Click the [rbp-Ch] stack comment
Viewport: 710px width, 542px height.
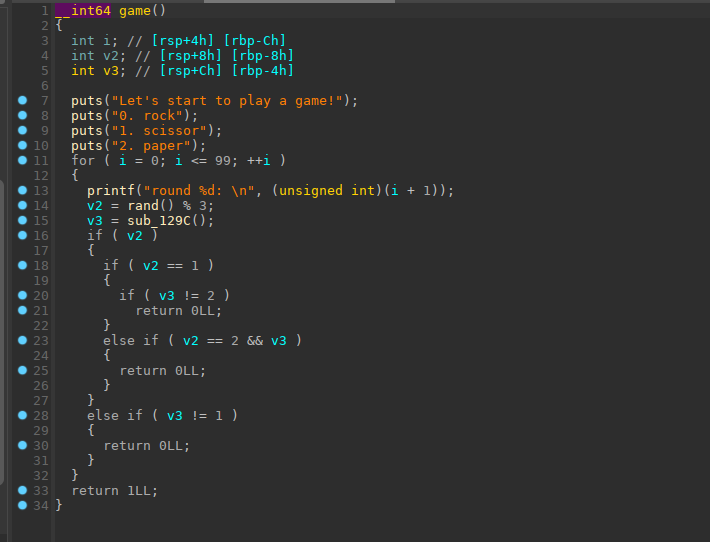click(x=255, y=41)
